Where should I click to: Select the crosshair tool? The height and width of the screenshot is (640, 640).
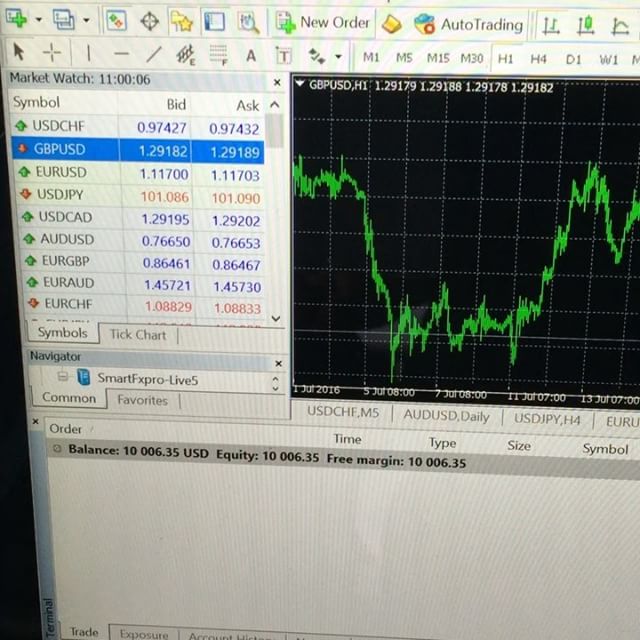click(52, 52)
